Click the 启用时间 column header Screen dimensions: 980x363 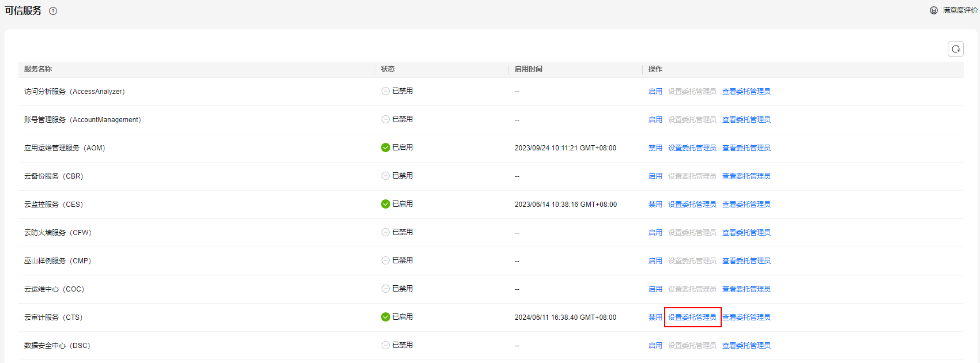tap(528, 69)
